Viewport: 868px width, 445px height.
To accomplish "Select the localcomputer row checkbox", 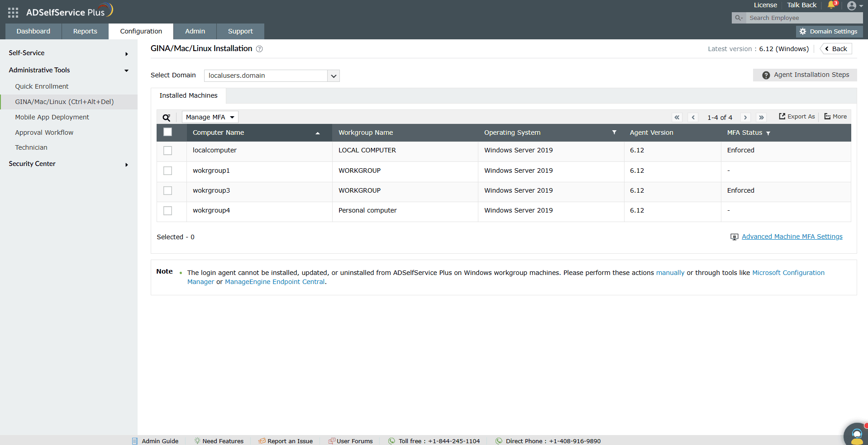I will tap(168, 151).
